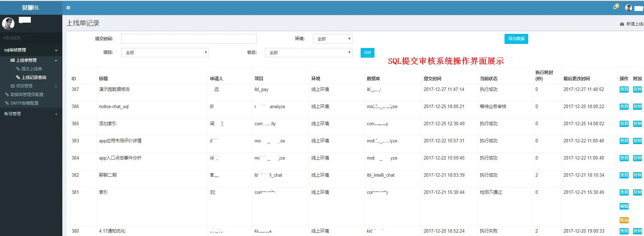The height and width of the screenshot is (236, 644).
Task: Click title cell 演示园数据修改
Action: click(x=114, y=89)
